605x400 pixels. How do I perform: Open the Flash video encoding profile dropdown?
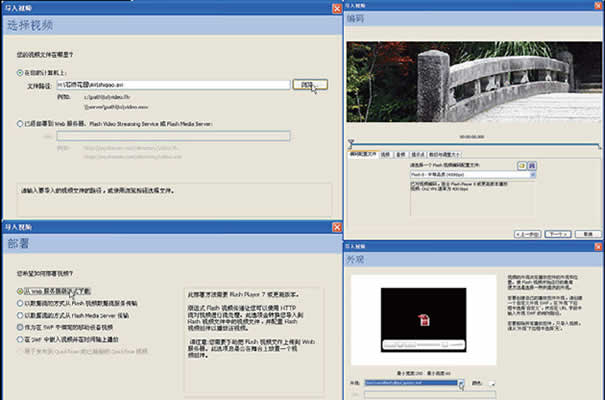(473, 175)
